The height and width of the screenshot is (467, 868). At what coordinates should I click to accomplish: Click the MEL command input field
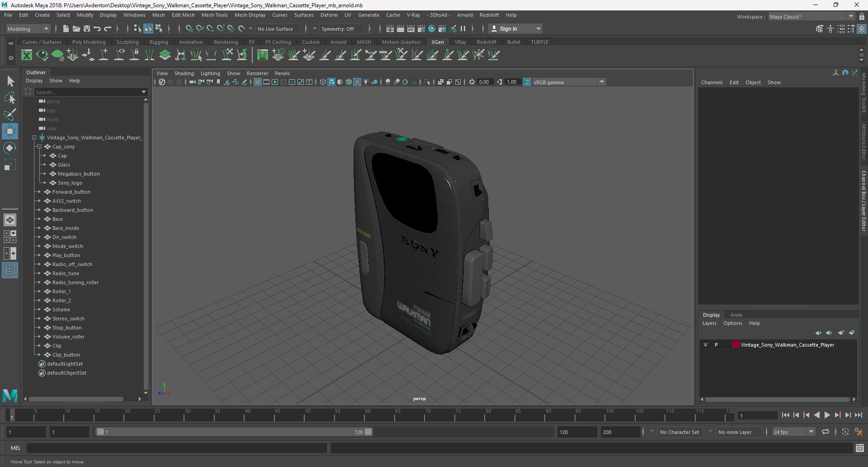(x=176, y=448)
